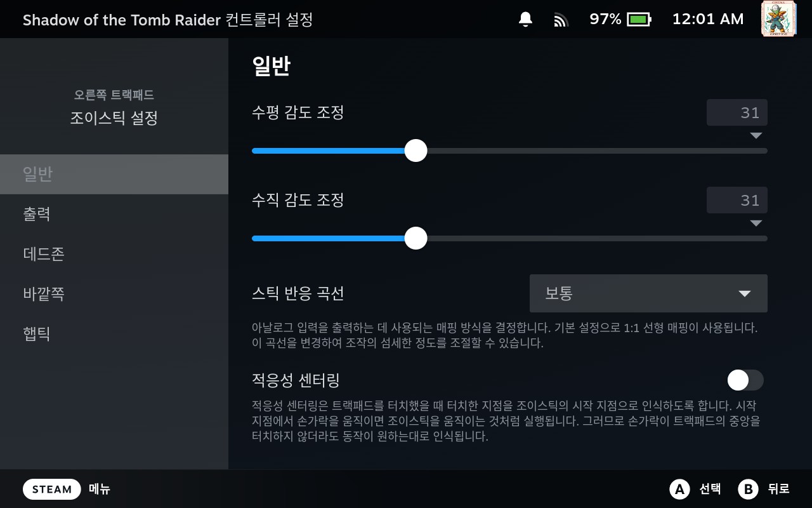This screenshot has height=508, width=812.
Task: Click the 선택 label in footer
Action: coord(710,489)
